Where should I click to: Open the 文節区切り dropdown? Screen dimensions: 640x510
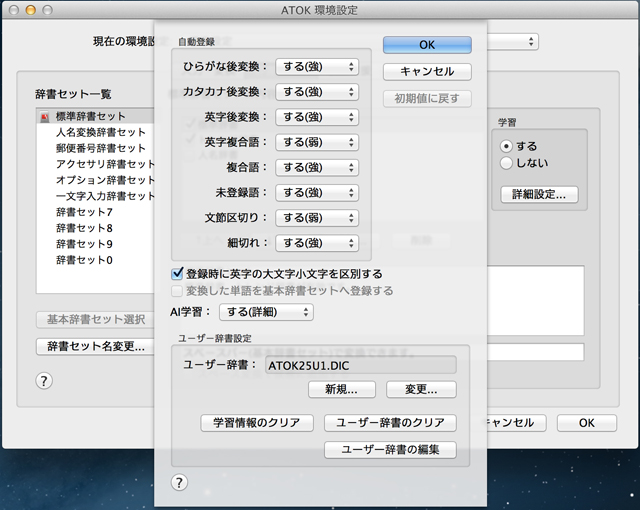(x=317, y=218)
